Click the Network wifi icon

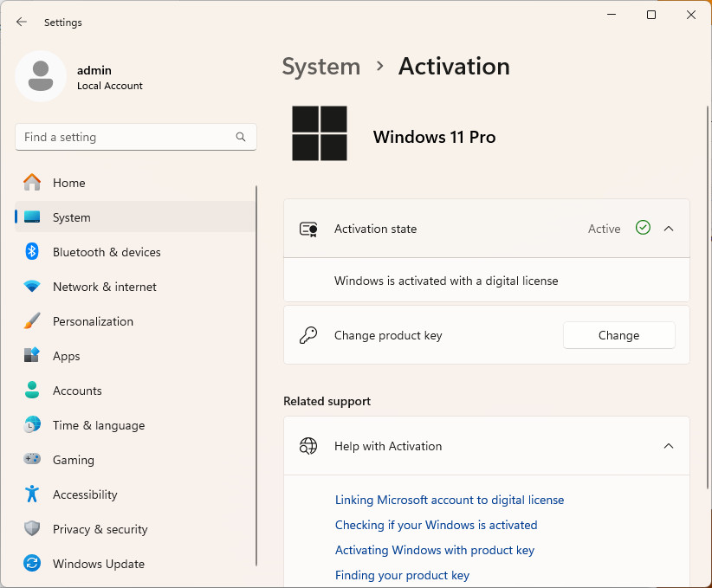click(x=32, y=287)
